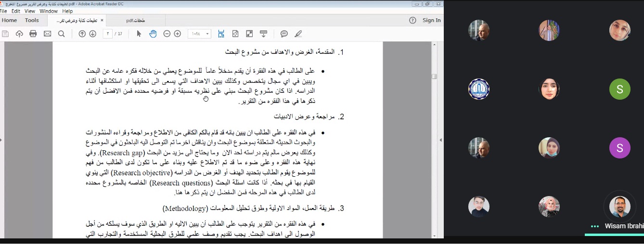Viewport: 644px width, 249px height.
Task: Click the Methodology heading text
Action: (x=185, y=209)
